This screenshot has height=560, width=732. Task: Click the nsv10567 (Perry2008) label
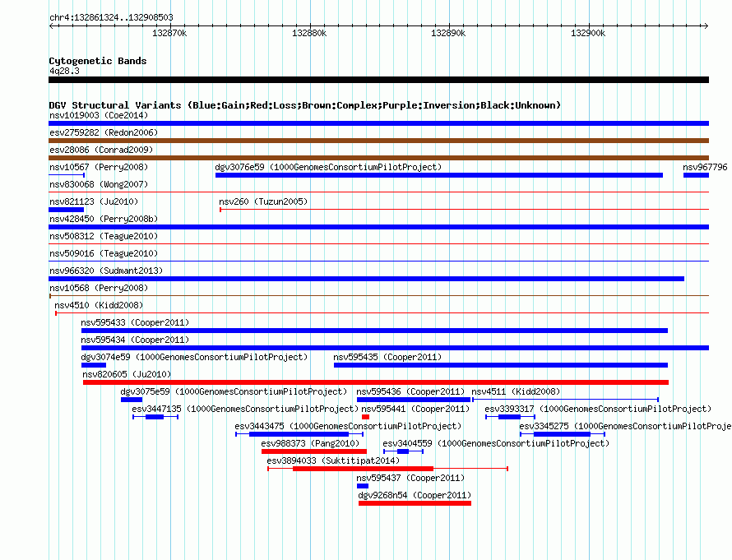point(99,167)
